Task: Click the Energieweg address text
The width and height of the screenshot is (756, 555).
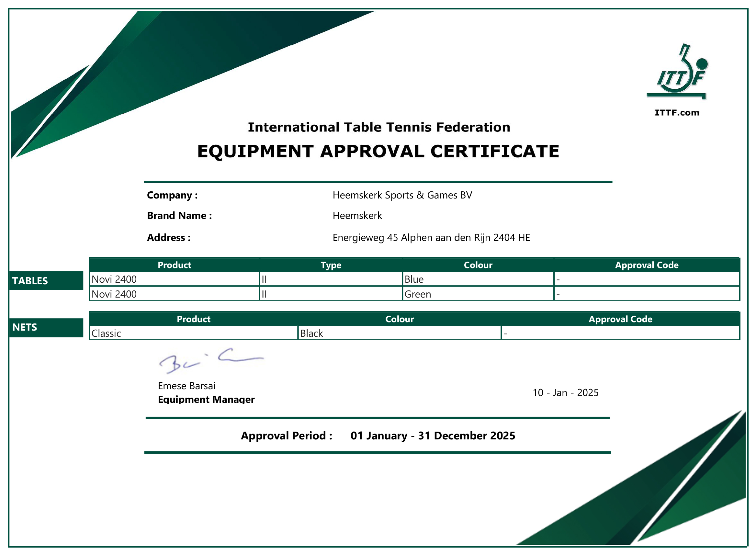Action: pyautogui.click(x=431, y=238)
